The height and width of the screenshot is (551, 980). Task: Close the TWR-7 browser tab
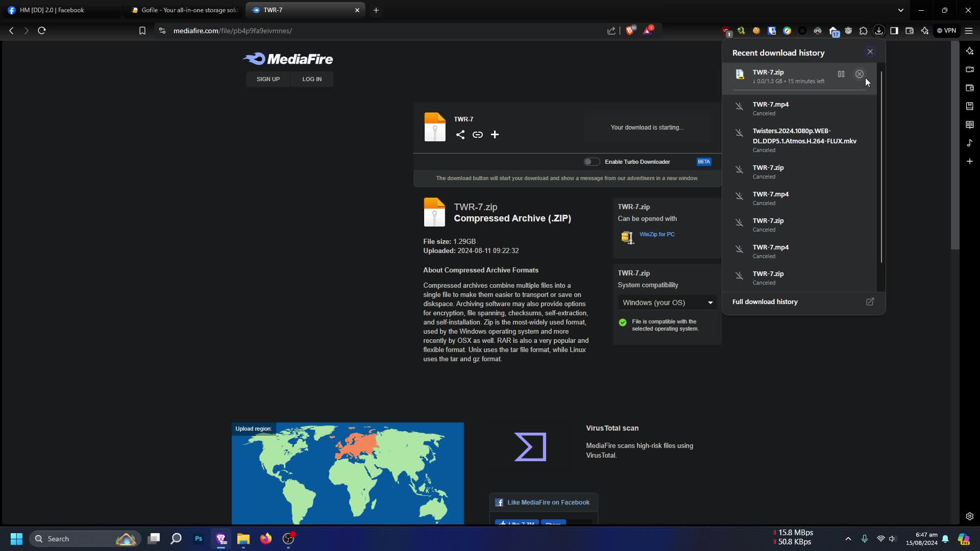pyautogui.click(x=357, y=10)
